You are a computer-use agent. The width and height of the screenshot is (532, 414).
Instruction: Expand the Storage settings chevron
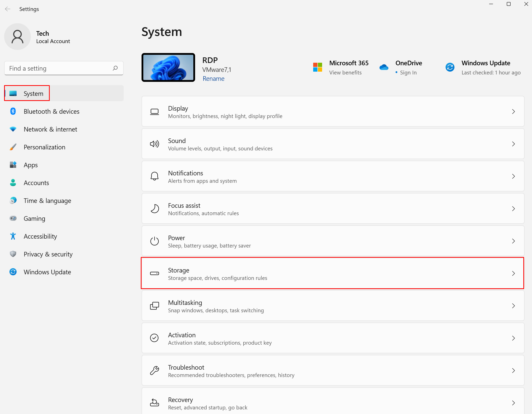click(513, 273)
